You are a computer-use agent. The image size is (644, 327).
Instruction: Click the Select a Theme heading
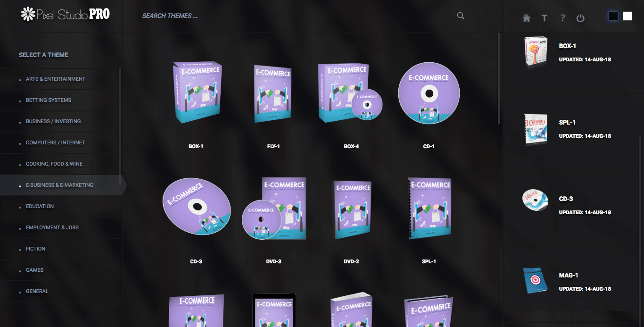43,55
